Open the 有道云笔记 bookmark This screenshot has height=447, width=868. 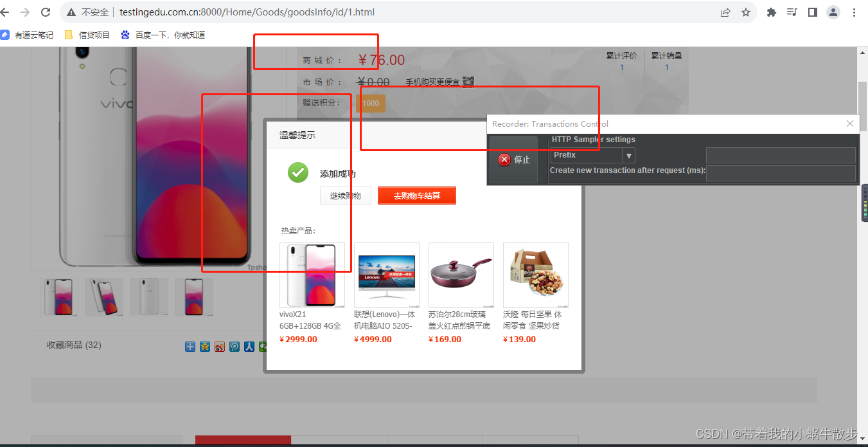(28, 35)
